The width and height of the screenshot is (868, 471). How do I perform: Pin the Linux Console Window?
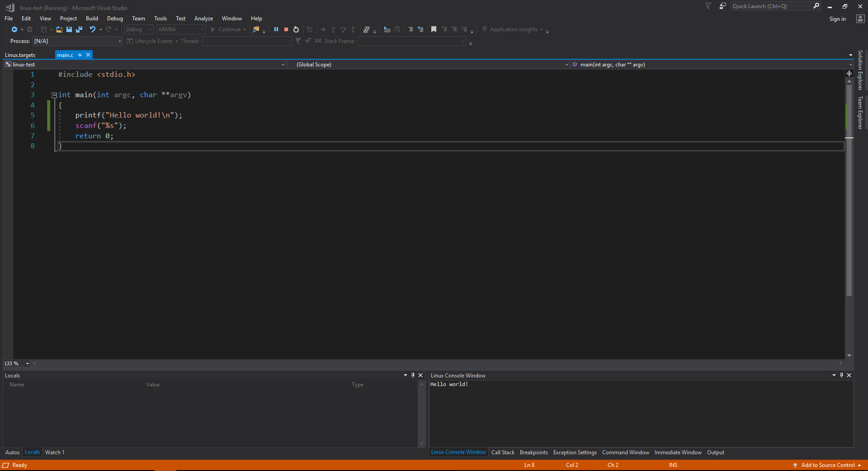pos(841,375)
